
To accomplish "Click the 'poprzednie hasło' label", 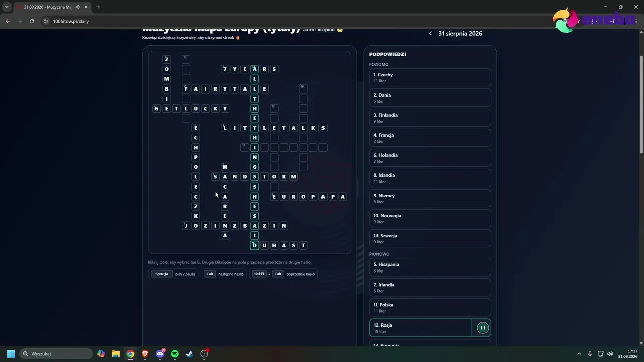I will coord(301,274).
